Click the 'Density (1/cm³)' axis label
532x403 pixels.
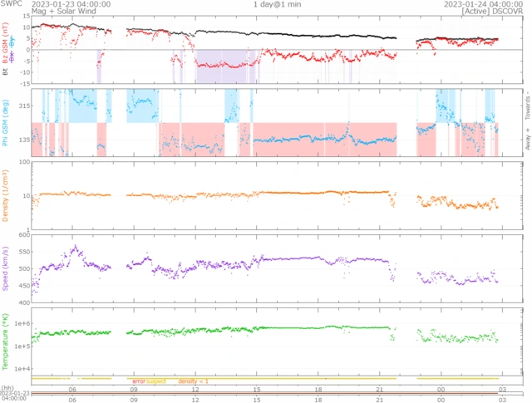click(x=5, y=196)
